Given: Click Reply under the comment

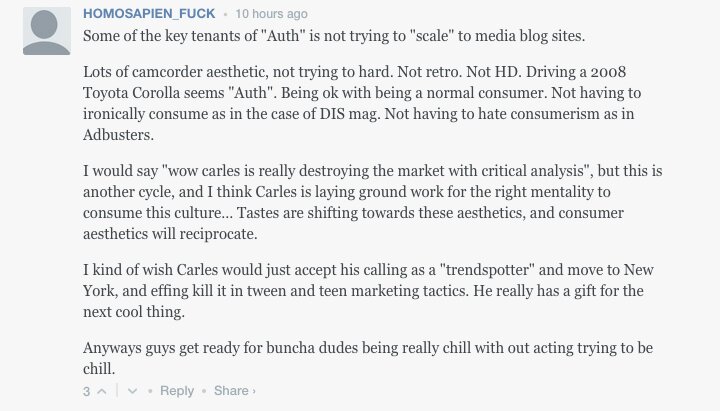Looking at the screenshot, I should pyautogui.click(x=177, y=391).
